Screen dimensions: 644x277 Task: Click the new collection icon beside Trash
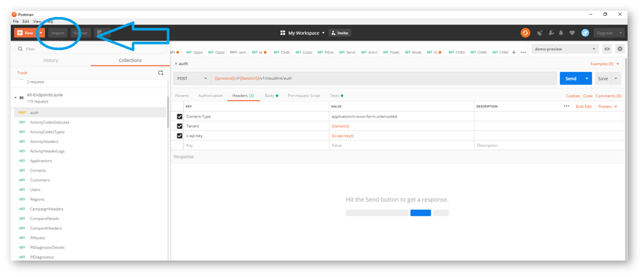point(161,73)
